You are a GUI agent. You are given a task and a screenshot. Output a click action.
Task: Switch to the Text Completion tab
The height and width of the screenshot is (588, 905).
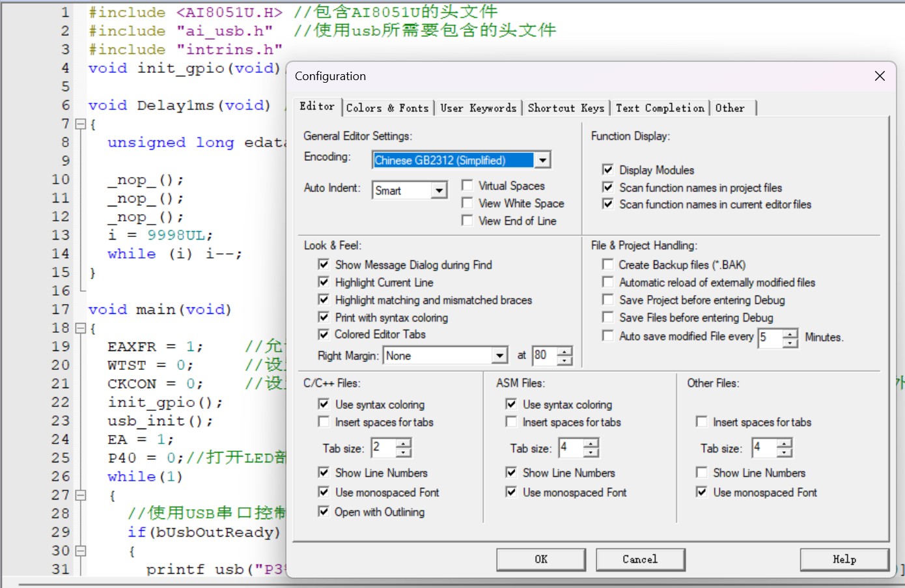(660, 108)
